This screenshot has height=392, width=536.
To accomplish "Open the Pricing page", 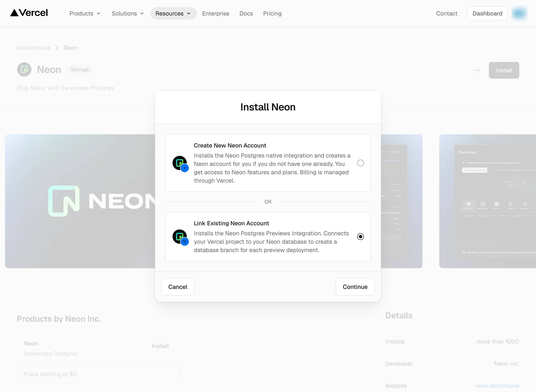I will click(x=272, y=14).
